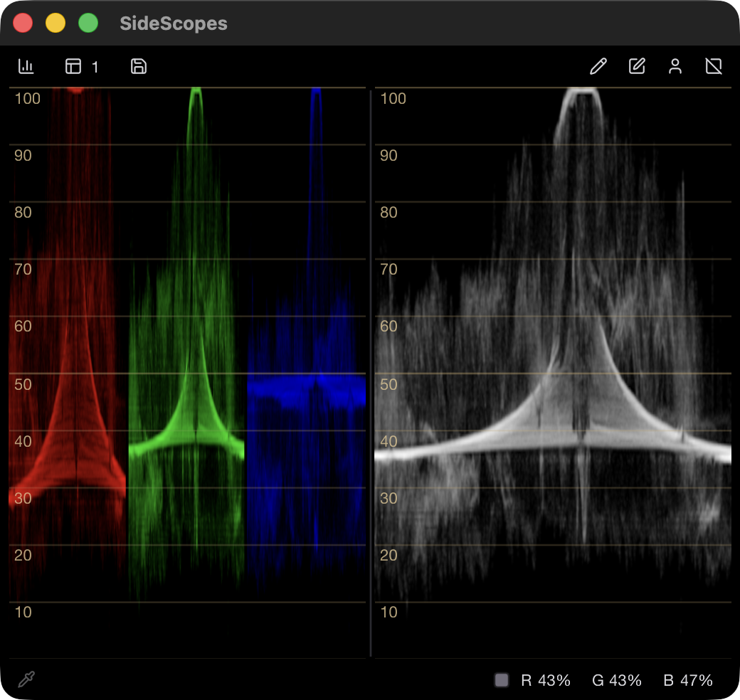Open the layout selector icon

point(73,66)
